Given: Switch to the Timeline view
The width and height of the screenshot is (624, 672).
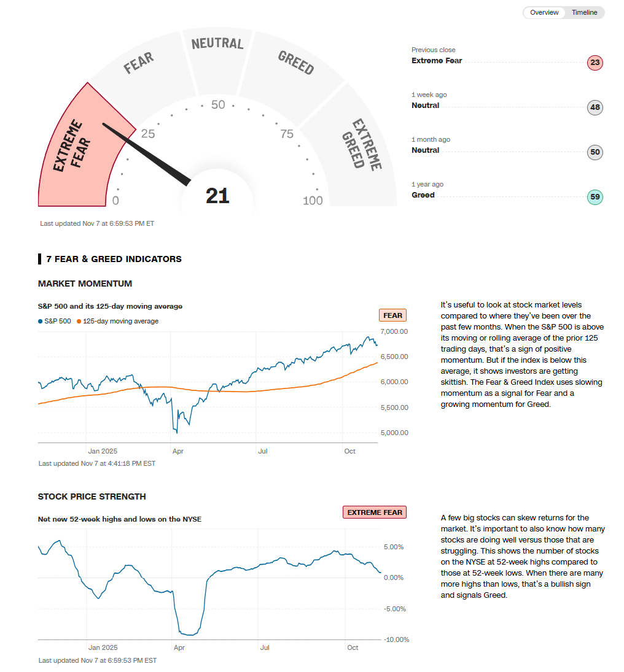Looking at the screenshot, I should coord(584,12).
